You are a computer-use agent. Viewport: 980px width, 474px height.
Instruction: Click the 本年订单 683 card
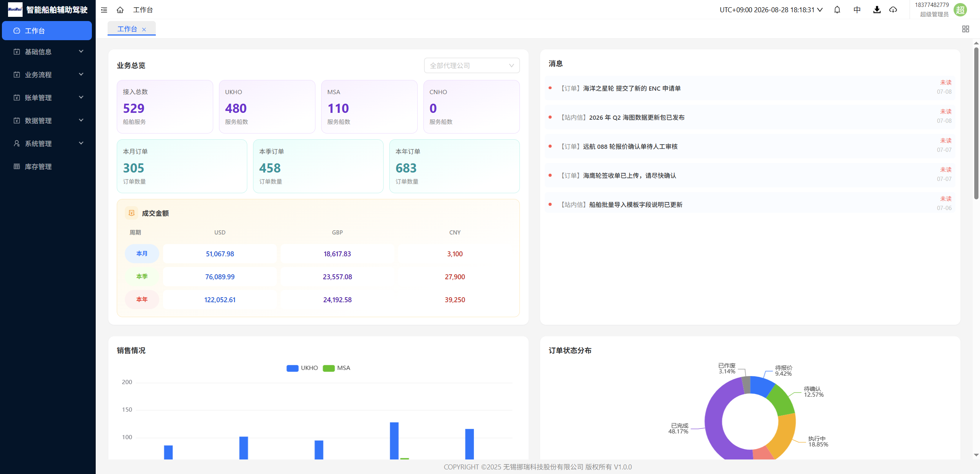point(454,166)
